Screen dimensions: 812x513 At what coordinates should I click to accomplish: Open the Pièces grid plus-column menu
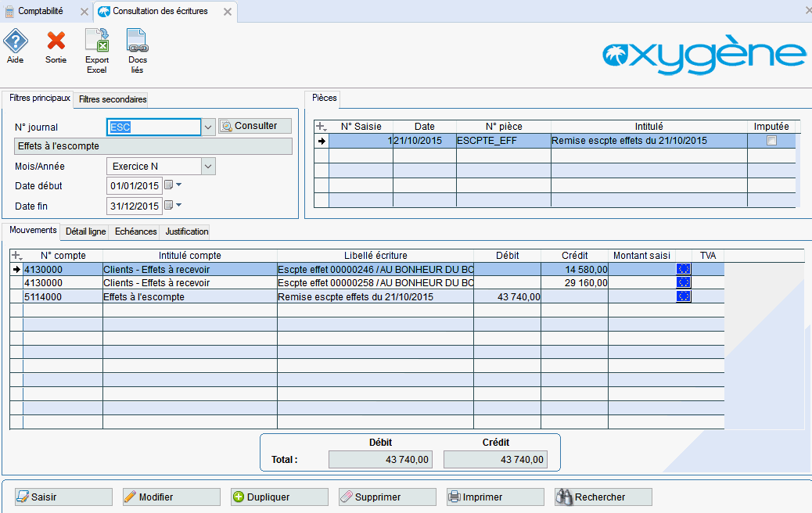[321, 127]
